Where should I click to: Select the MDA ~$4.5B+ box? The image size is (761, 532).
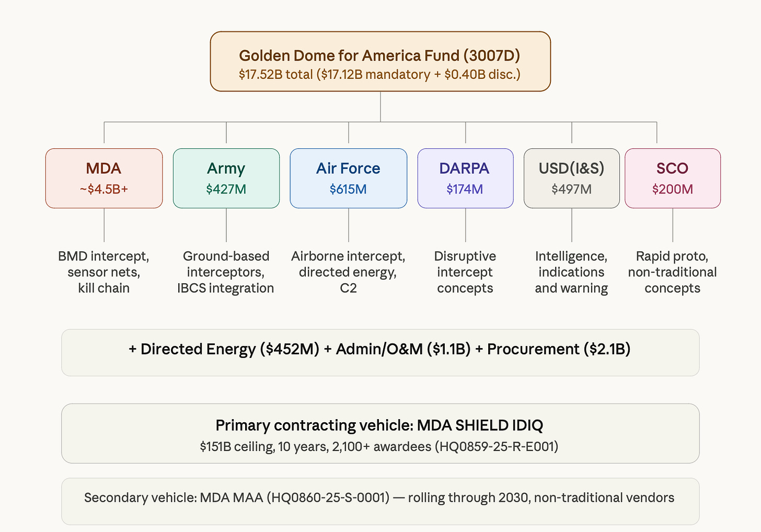tap(104, 178)
